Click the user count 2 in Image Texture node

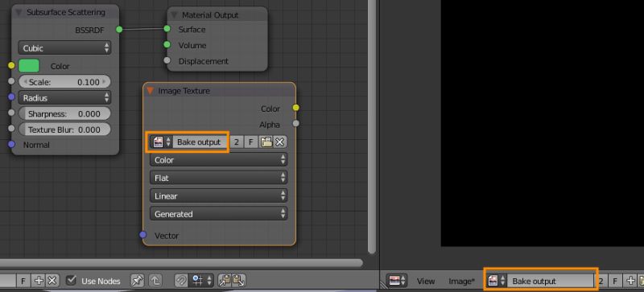coord(237,142)
